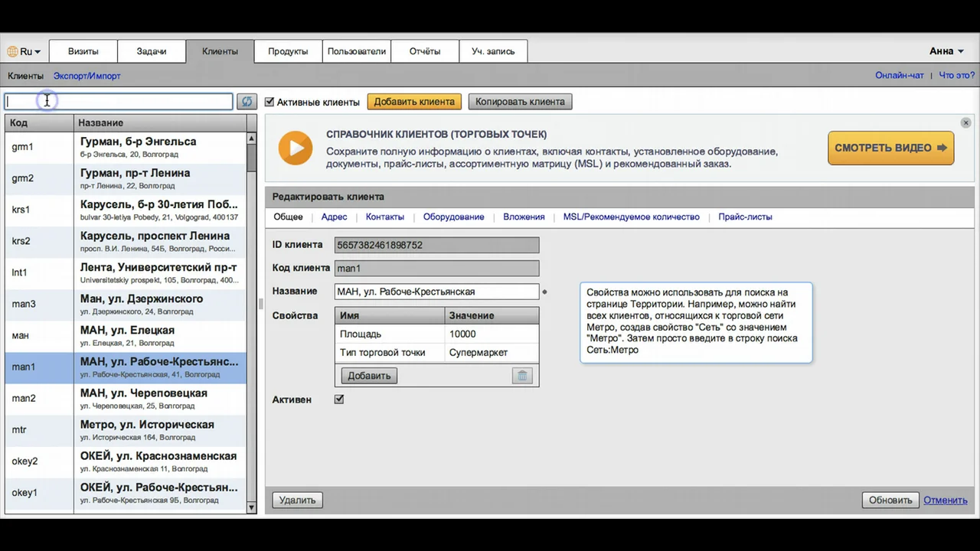Click Тип торговой точки cell
The height and width of the screenshot is (551, 980).
coord(390,353)
